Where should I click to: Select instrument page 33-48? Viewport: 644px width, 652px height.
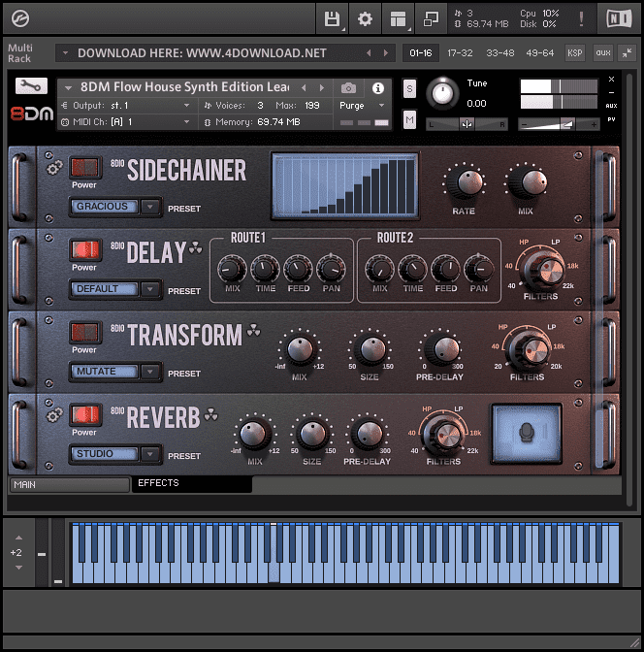pos(500,52)
